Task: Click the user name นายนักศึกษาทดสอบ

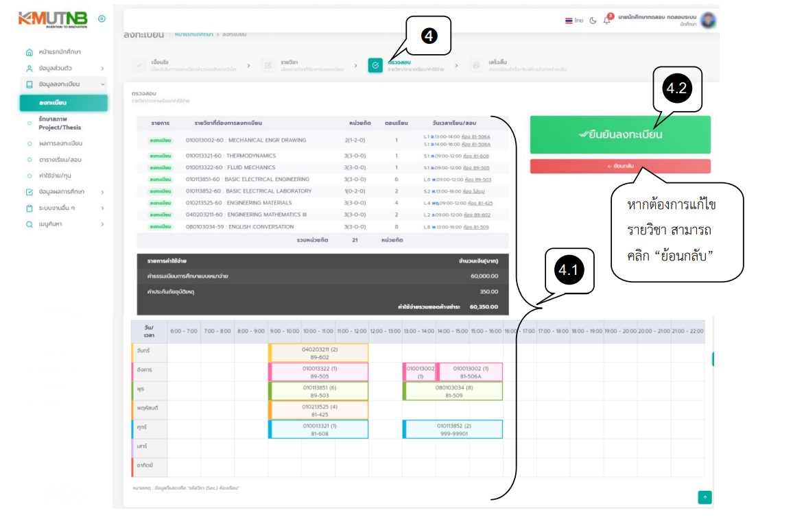Action: pyautogui.click(x=657, y=17)
